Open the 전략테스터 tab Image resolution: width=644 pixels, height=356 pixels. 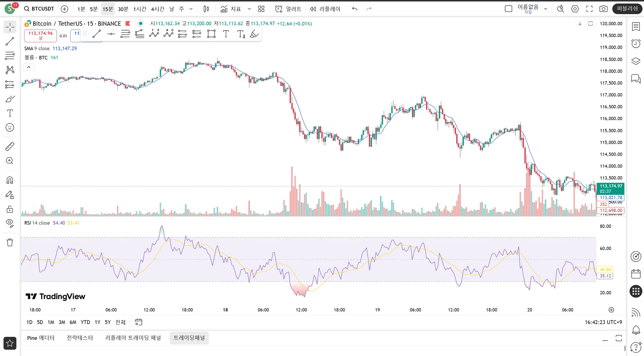[80, 338]
